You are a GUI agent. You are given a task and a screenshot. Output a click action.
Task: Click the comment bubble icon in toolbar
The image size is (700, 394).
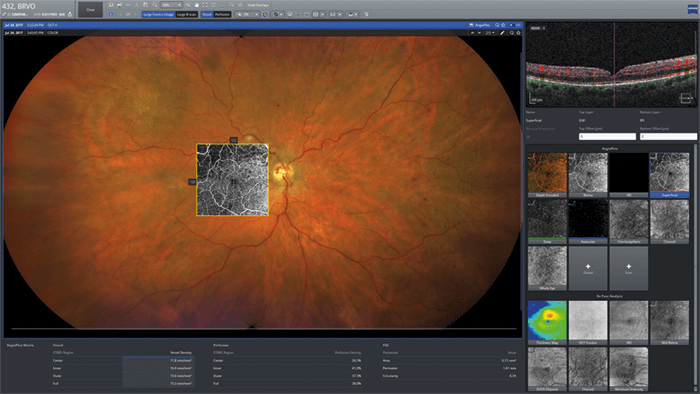coord(232,5)
